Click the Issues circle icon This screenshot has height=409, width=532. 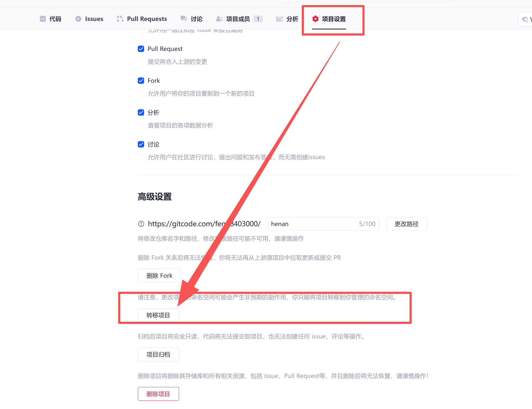tap(78, 19)
